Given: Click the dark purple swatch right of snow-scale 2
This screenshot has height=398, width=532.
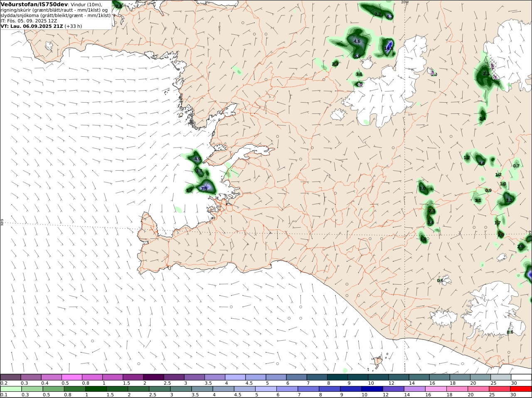Looking at the screenshot, I should (154, 377).
